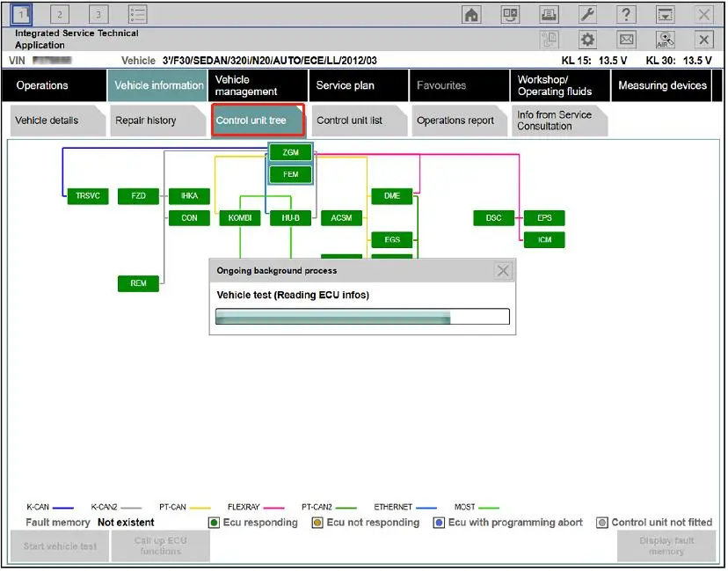Click the Call up ECU functions button
This screenshot has width=728, height=571.
(x=161, y=546)
